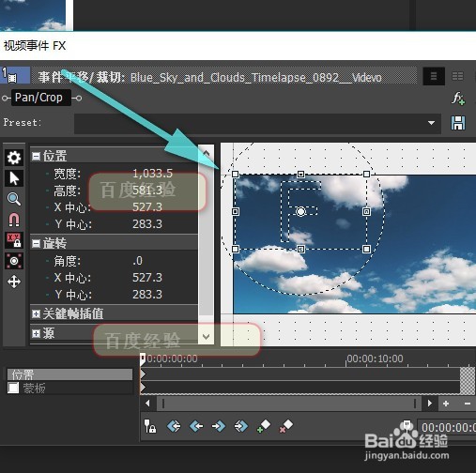The image size is (476, 473).
Task: Click the 旋转 X 中心 value 527.3
Action: point(147,278)
